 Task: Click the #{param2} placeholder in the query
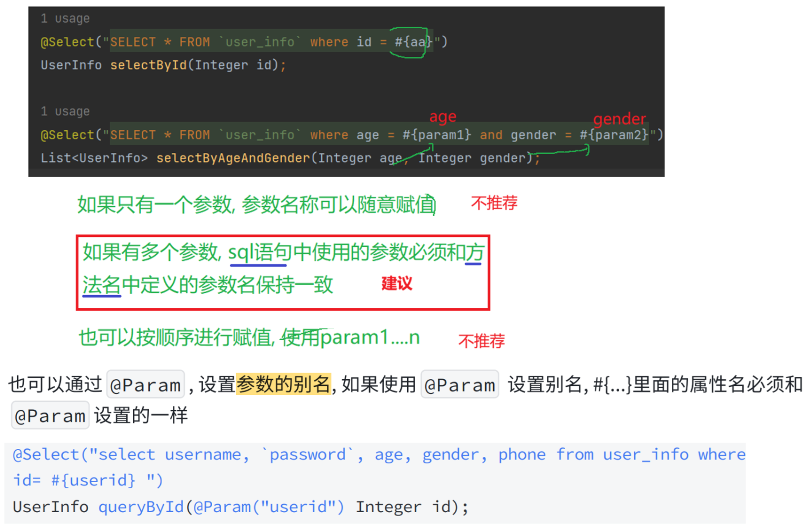[614, 135]
